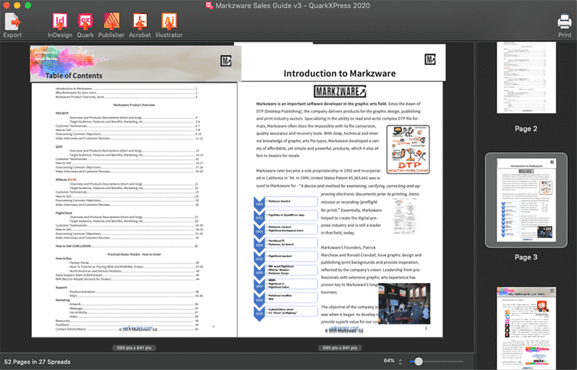Click the blue timeline chevron graphic

[x=259, y=259]
